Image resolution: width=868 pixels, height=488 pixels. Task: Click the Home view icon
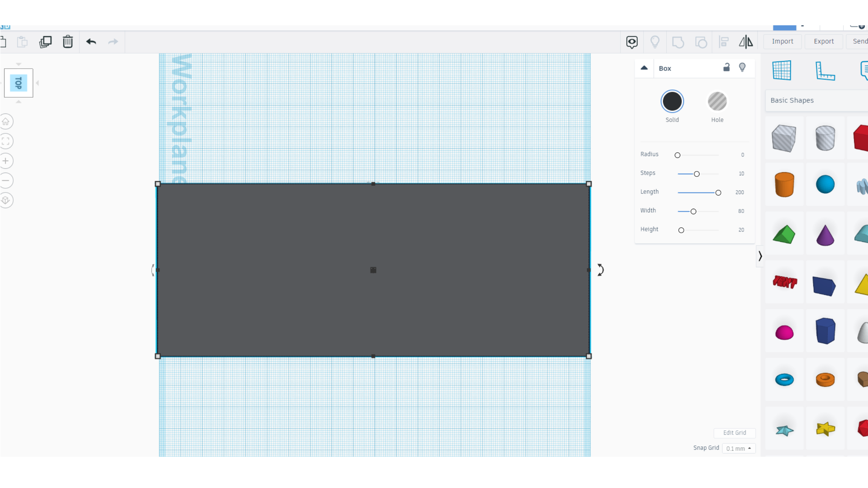click(6, 122)
